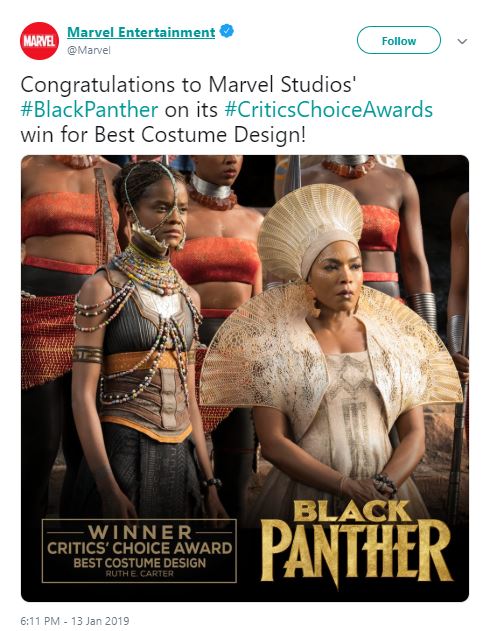Click the @Marvel handle
Screen dimensions: 489x631
89,50
